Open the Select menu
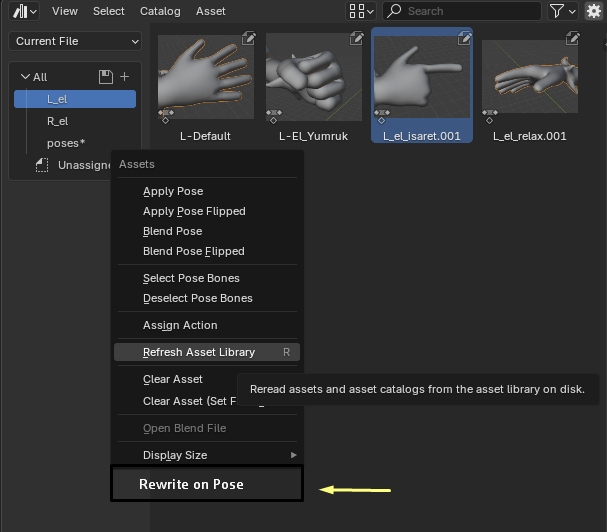The image size is (607, 532). pyautogui.click(x=108, y=11)
